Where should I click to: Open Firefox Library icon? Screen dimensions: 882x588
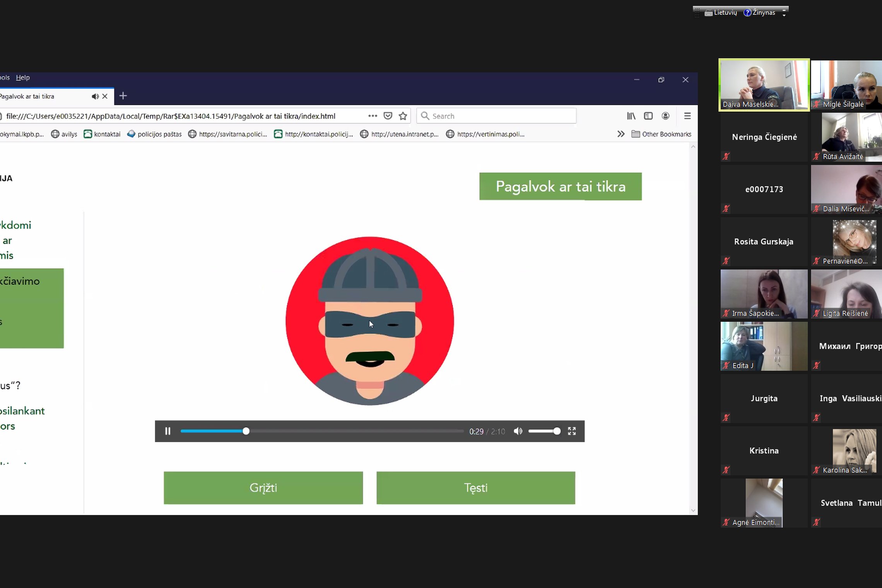[x=631, y=116]
